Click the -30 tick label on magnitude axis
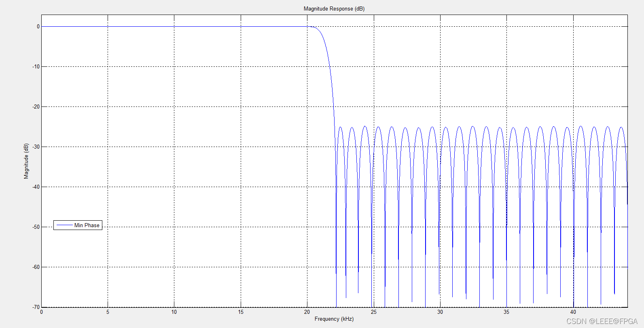This screenshot has width=644, height=328. pyautogui.click(x=36, y=147)
